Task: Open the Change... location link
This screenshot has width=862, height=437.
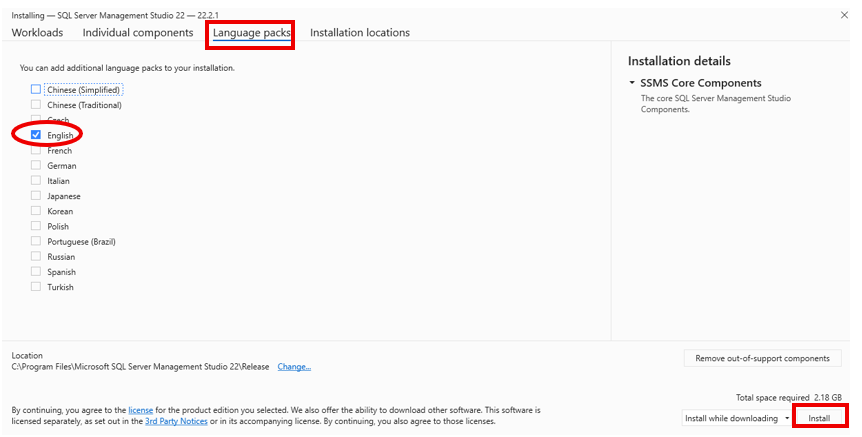Action: tap(294, 367)
